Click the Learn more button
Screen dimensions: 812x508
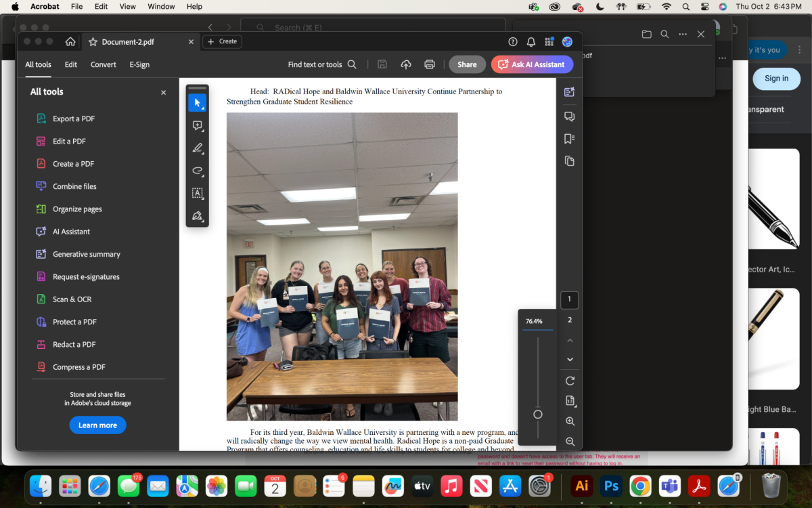tap(97, 425)
